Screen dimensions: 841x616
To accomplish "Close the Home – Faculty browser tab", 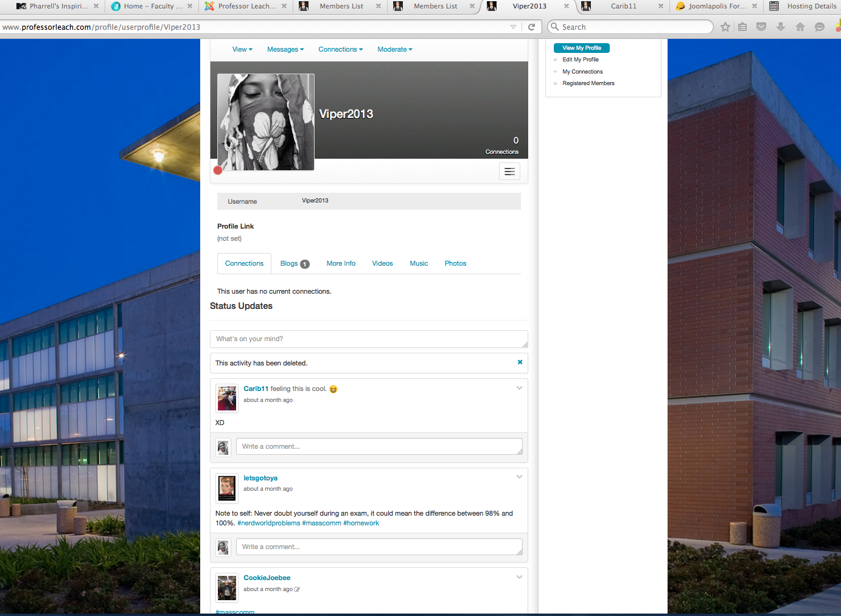I will [x=190, y=6].
